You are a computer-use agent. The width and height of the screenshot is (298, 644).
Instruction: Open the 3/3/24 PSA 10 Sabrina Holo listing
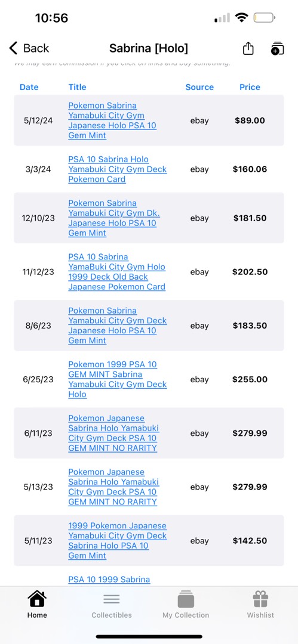[118, 169]
